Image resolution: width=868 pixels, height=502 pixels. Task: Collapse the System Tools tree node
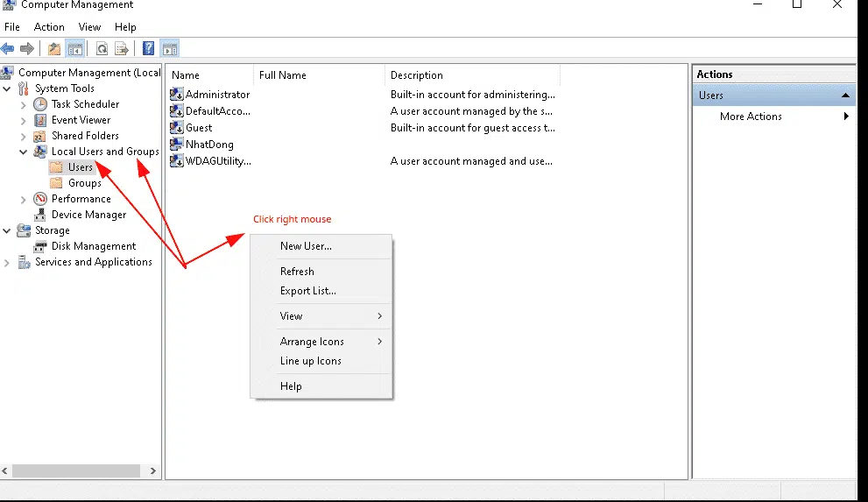click(7, 88)
